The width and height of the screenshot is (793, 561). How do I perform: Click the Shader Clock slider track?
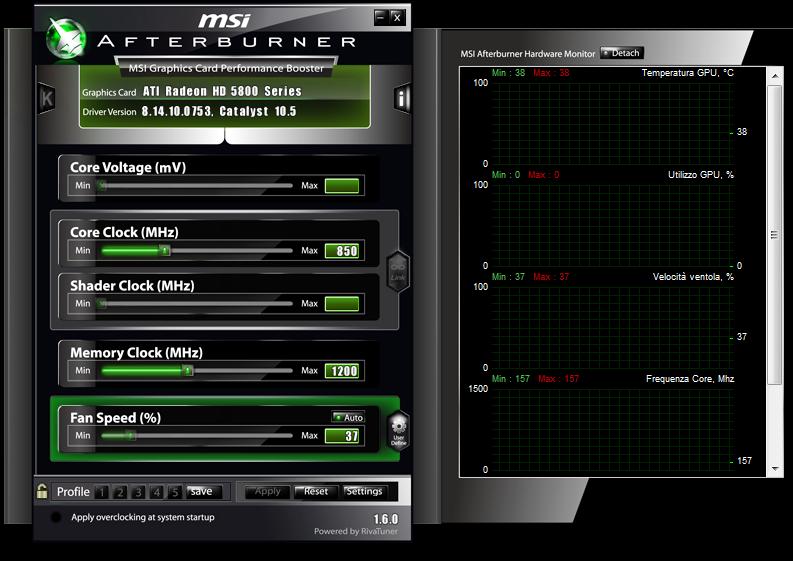point(197,304)
